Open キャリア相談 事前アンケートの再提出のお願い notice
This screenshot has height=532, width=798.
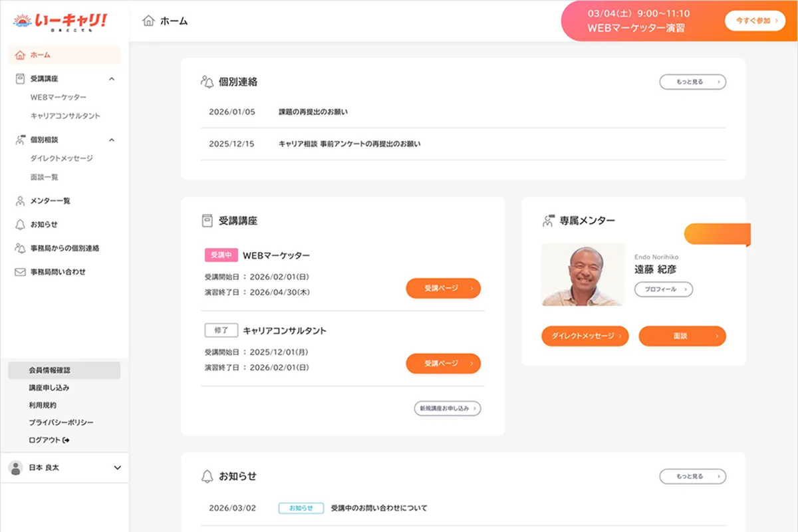click(350, 144)
